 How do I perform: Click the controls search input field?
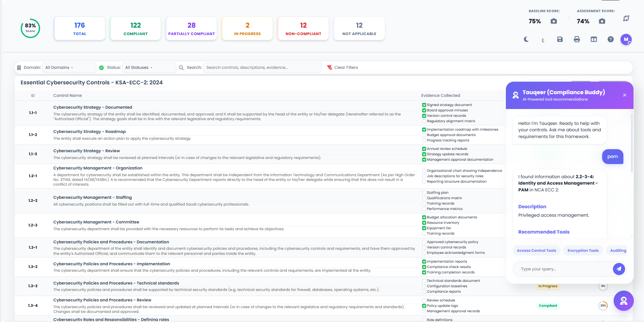click(262, 68)
